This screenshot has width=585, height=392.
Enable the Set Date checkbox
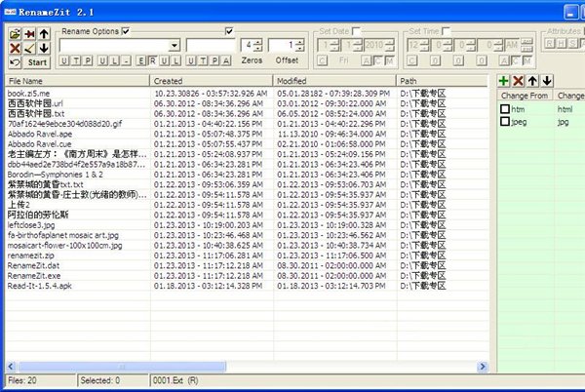click(x=356, y=31)
